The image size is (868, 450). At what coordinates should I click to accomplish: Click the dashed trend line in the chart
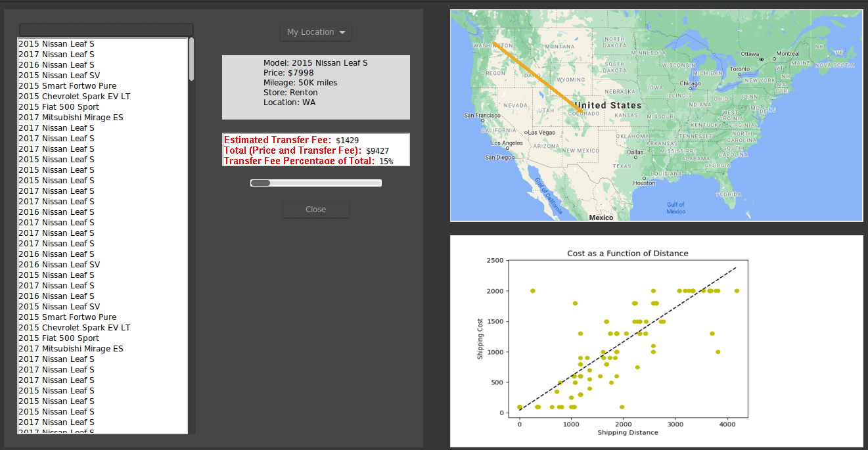[x=628, y=338]
